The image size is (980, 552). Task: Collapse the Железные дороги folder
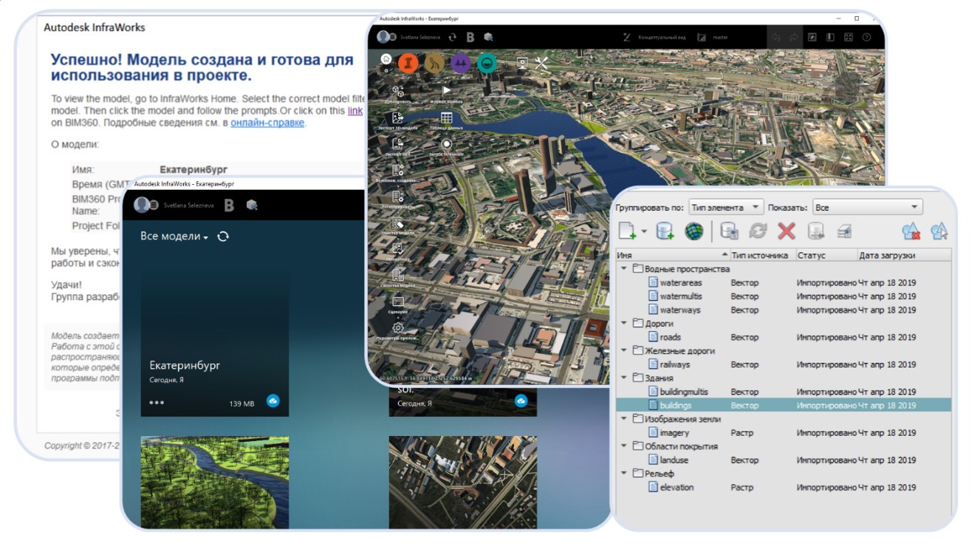625,351
